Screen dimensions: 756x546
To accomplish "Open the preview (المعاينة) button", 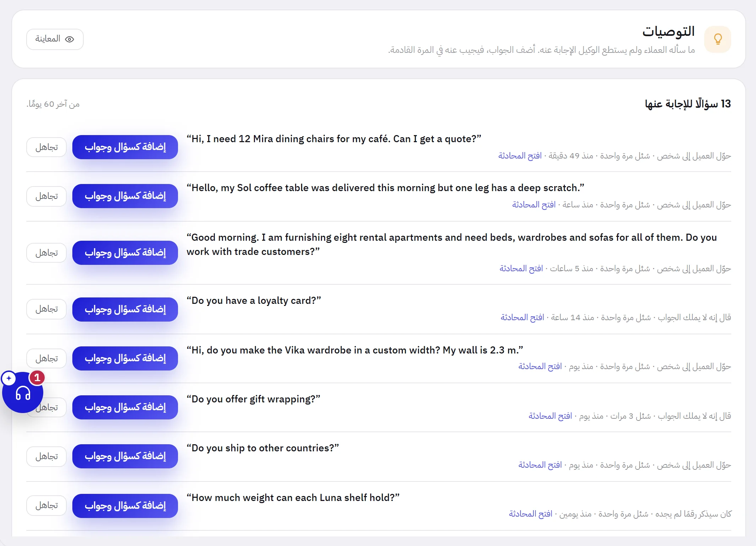I will 55,39.
